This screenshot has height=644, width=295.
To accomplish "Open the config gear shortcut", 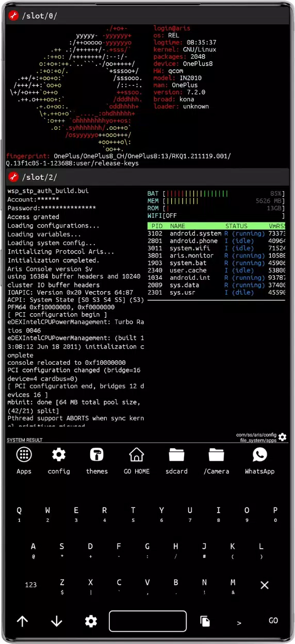I will (59, 454).
